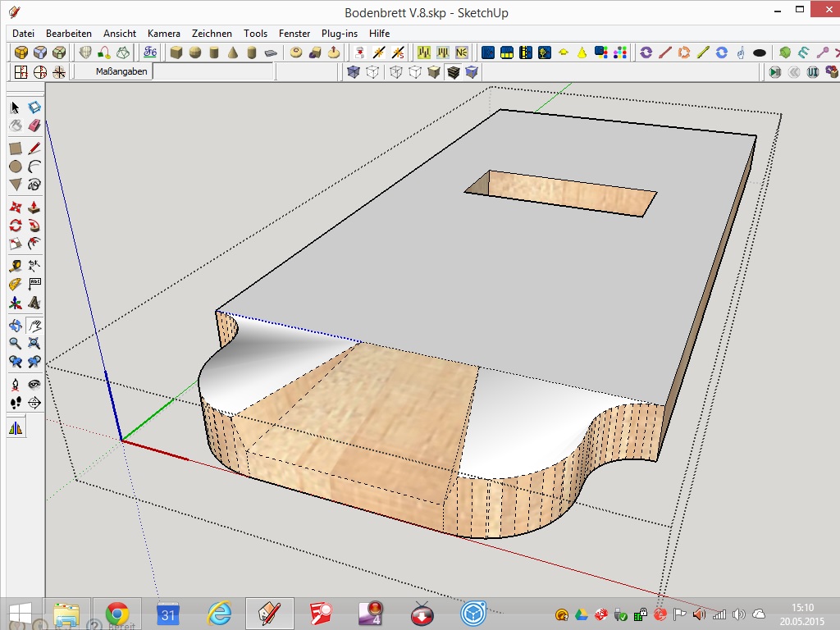
Task: Activate the Push/Pull tool
Action: [x=34, y=206]
